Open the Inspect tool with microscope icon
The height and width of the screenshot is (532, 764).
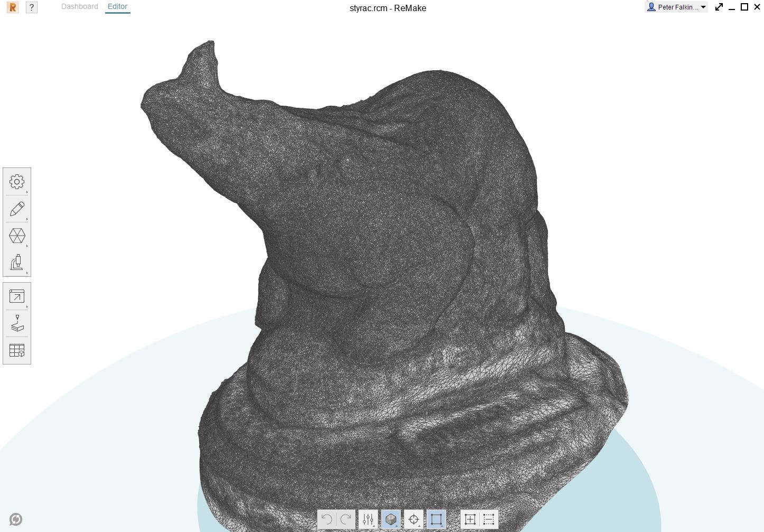coord(17,263)
